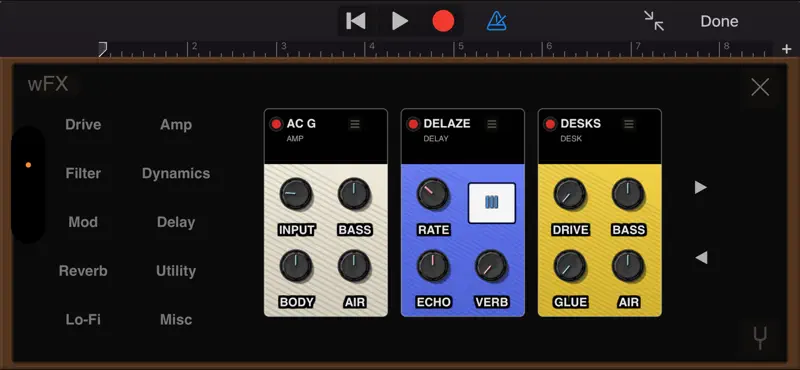Viewport: 800px width, 370px height.
Task: Click the DESKS BASS knob
Action: tap(628, 194)
